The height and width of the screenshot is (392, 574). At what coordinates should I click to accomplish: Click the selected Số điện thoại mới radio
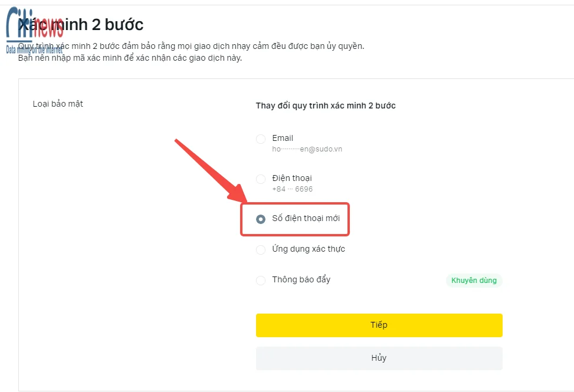pos(261,219)
